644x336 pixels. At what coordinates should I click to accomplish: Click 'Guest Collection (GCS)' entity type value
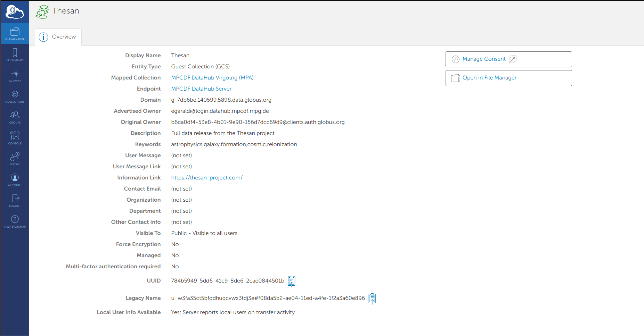pos(201,67)
